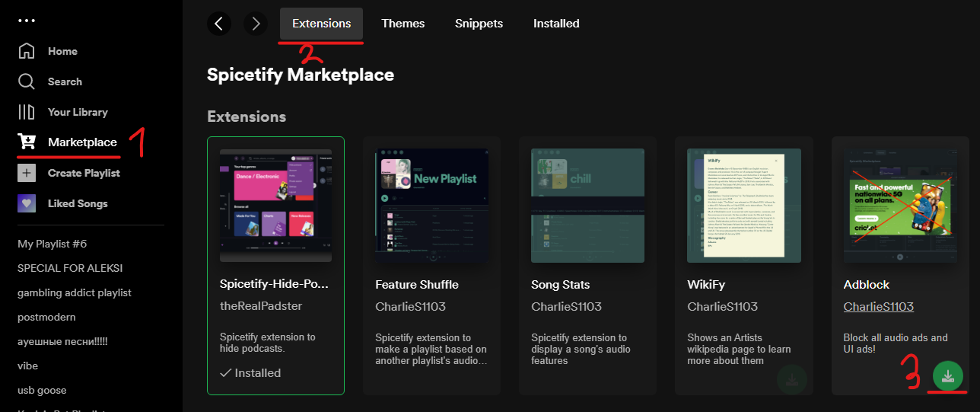980x412 pixels.
Task: Open Your Library in sidebar
Action: [x=78, y=112]
